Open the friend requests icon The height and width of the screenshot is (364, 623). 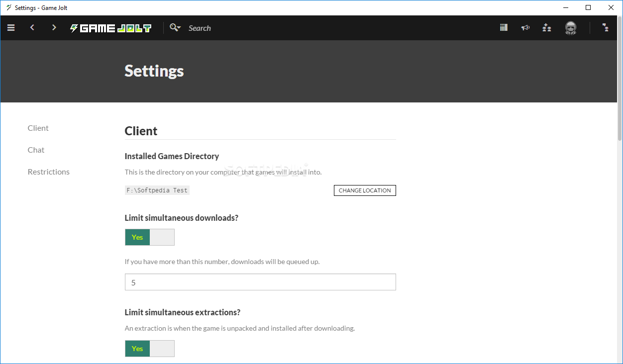(547, 28)
